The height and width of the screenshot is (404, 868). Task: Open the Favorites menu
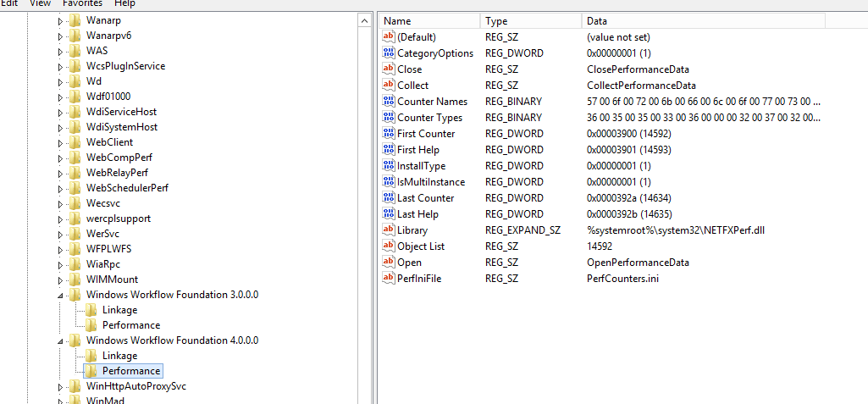click(x=82, y=3)
